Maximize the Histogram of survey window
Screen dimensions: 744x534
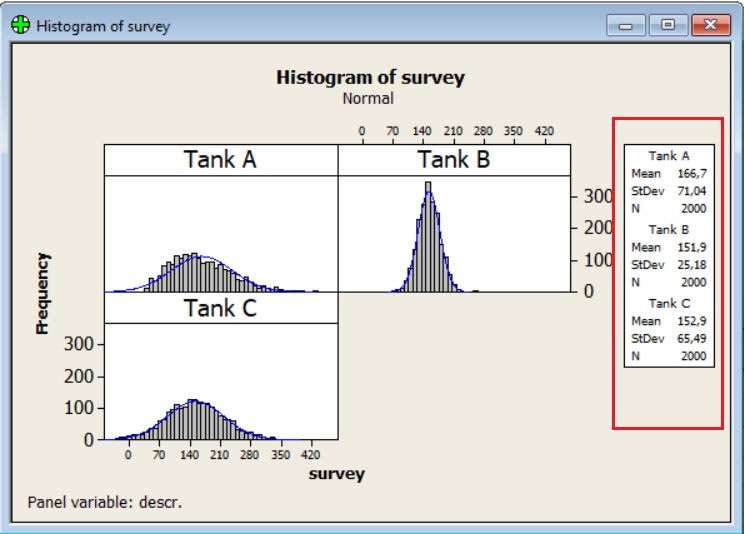pos(669,25)
